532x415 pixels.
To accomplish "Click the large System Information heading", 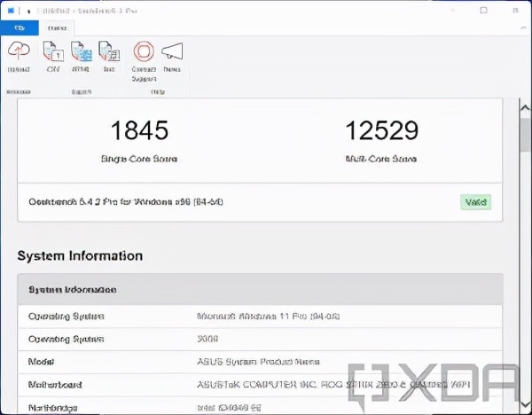I will point(80,256).
